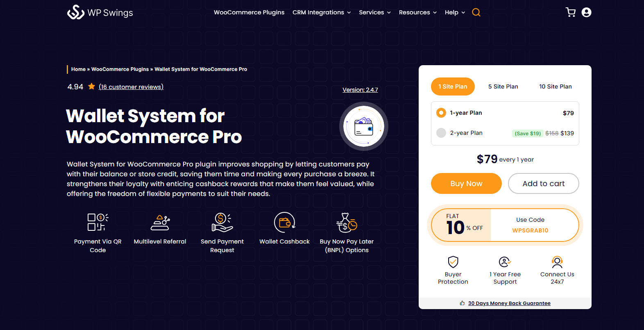Image resolution: width=644 pixels, height=330 pixels.
Task: Open the 16 customer reviews link
Action: tap(131, 86)
